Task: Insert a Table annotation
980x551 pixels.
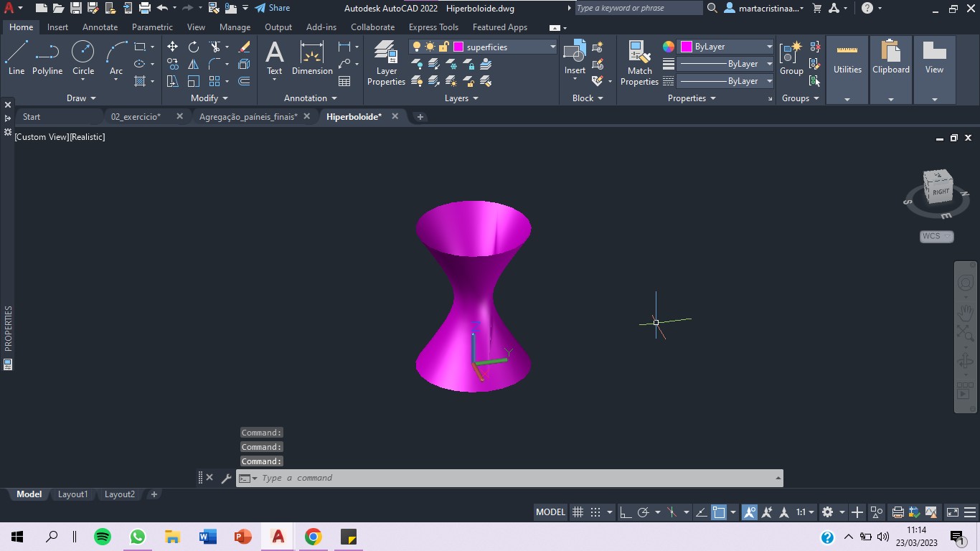Action: tap(344, 81)
